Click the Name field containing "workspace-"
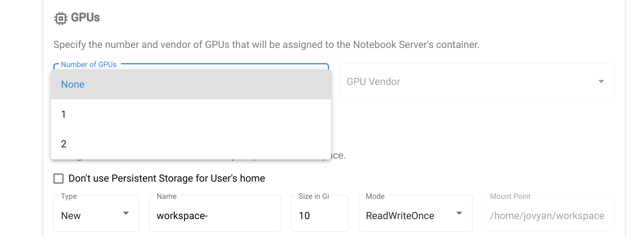This screenshot has width=644, height=237. [x=215, y=215]
